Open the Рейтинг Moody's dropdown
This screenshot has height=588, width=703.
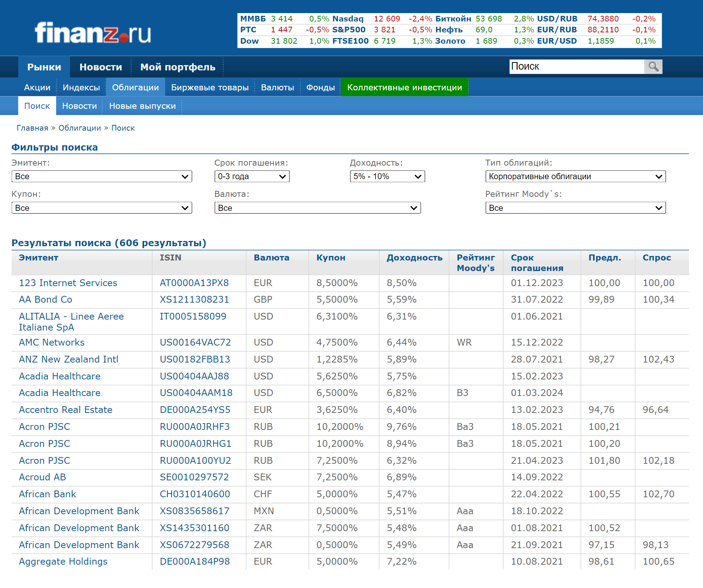pos(575,208)
